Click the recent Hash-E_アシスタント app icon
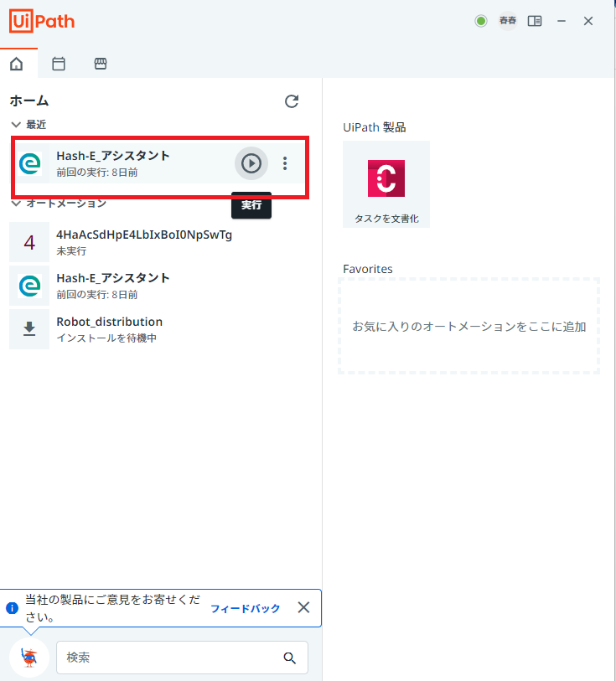This screenshot has height=681, width=616. coord(30,163)
